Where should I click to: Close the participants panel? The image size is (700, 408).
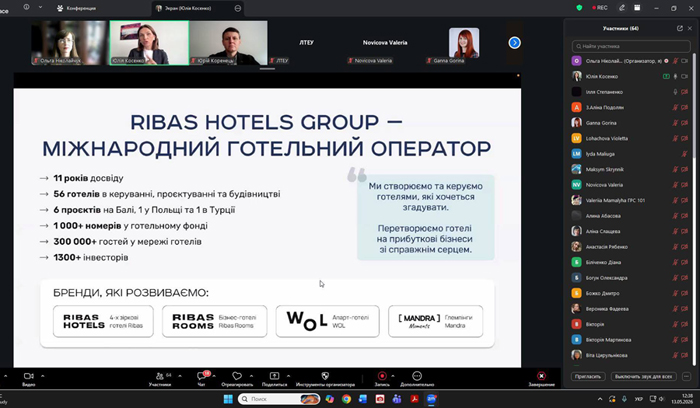[x=689, y=28]
